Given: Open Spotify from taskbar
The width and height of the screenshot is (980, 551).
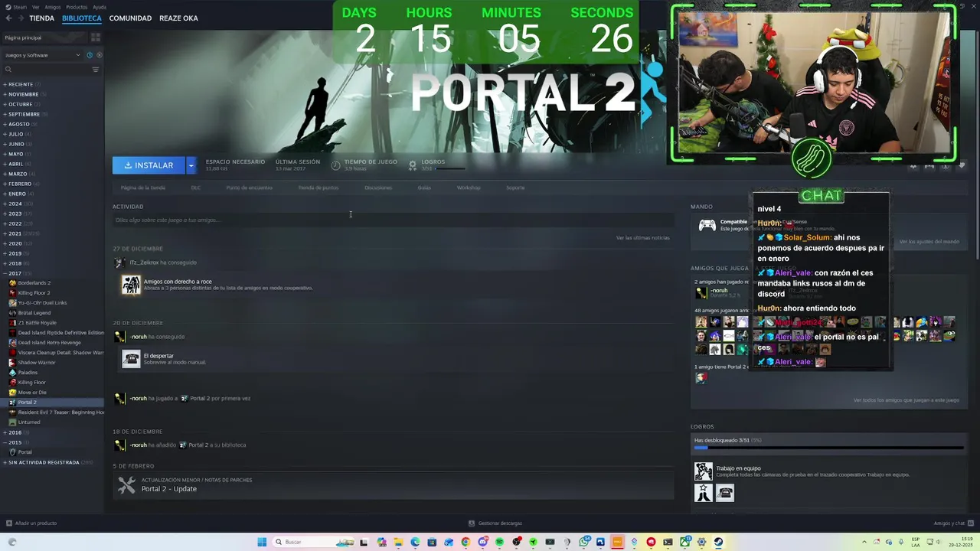Looking at the screenshot, I should click(x=499, y=542).
